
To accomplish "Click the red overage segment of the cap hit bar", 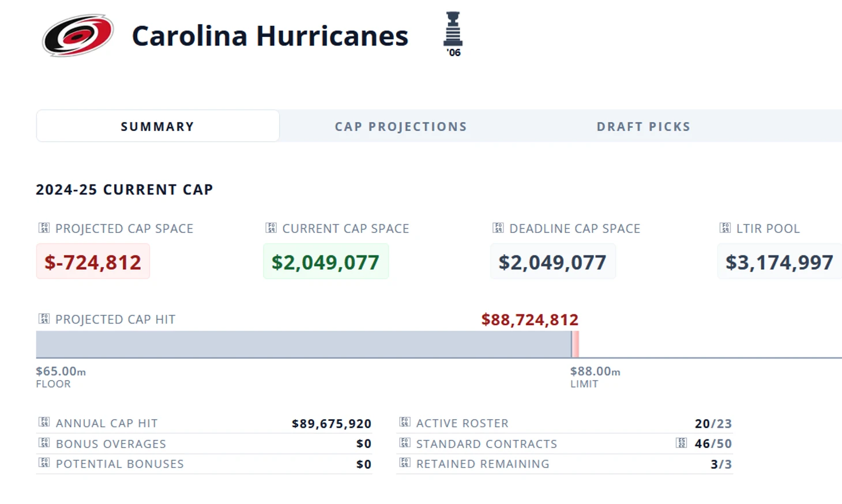I will click(x=576, y=344).
